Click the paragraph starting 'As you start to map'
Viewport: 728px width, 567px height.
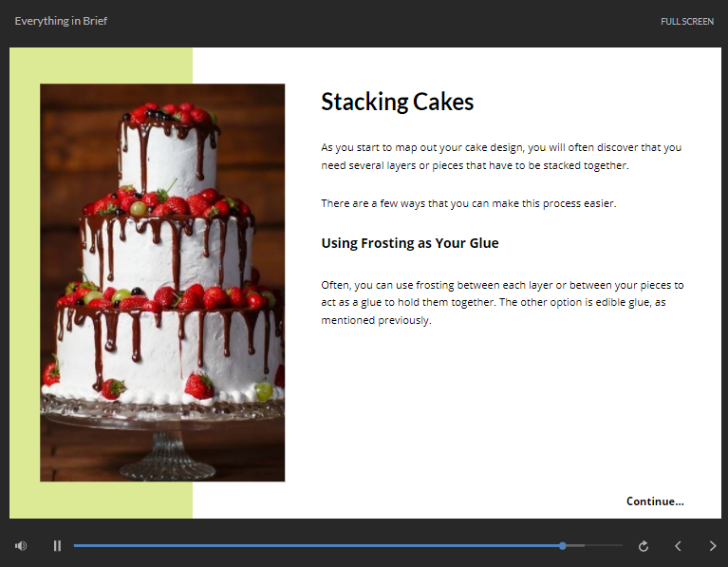[501, 156]
